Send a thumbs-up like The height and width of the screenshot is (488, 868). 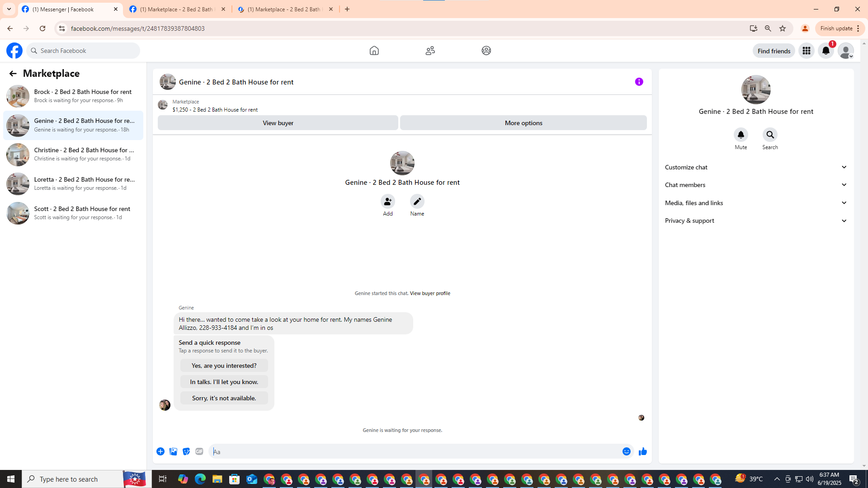pyautogui.click(x=642, y=451)
